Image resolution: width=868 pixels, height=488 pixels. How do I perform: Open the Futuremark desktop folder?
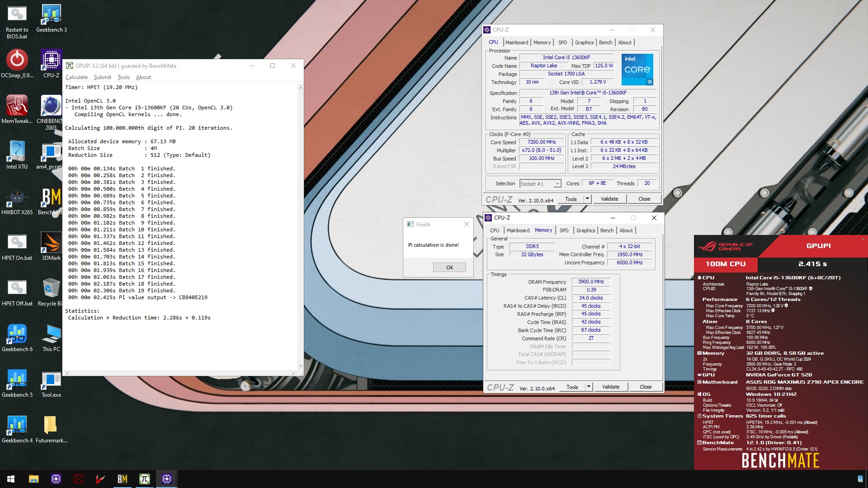(51, 429)
